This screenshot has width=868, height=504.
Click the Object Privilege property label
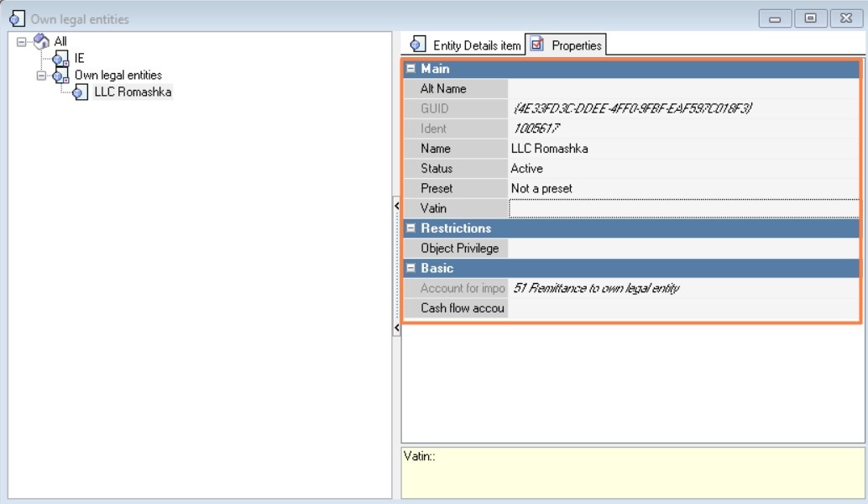click(x=459, y=248)
